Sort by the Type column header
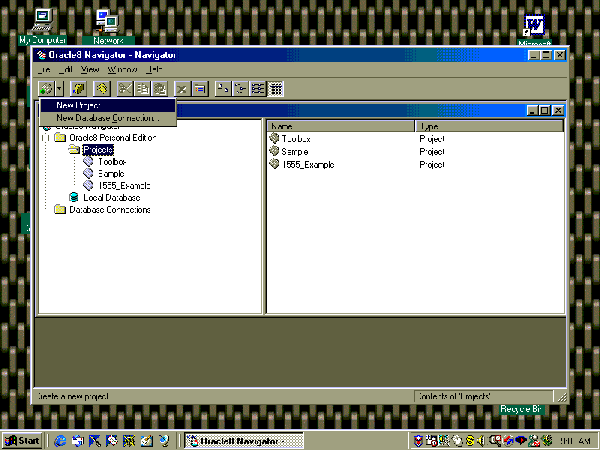The image size is (600, 450). pyautogui.click(x=489, y=126)
